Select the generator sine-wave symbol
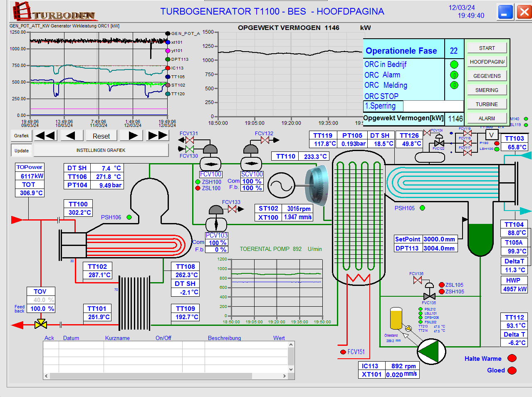Viewport: 532px width, 397px height. point(281,186)
